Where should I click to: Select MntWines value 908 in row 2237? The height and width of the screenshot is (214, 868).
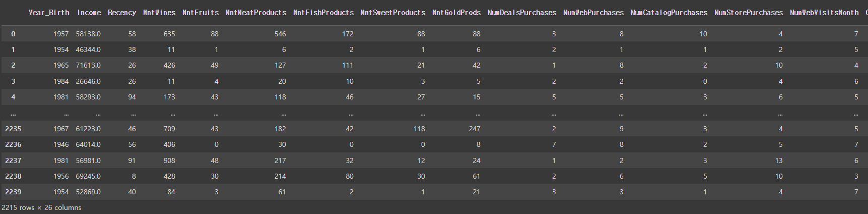click(x=169, y=161)
